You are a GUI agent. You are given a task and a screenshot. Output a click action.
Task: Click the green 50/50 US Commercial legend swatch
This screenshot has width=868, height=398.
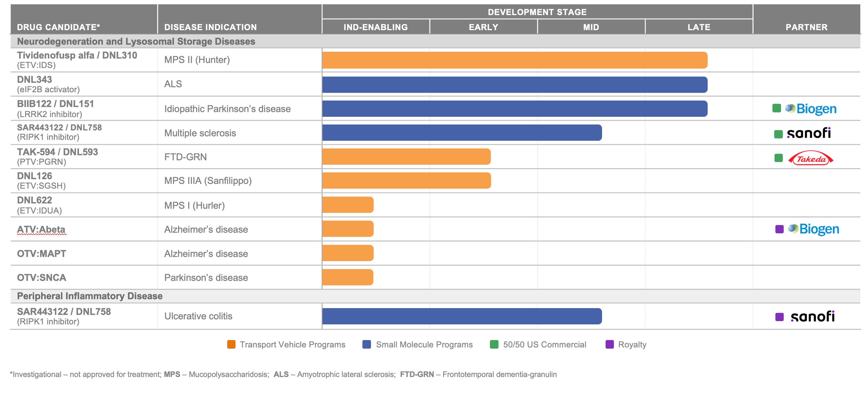tap(494, 344)
